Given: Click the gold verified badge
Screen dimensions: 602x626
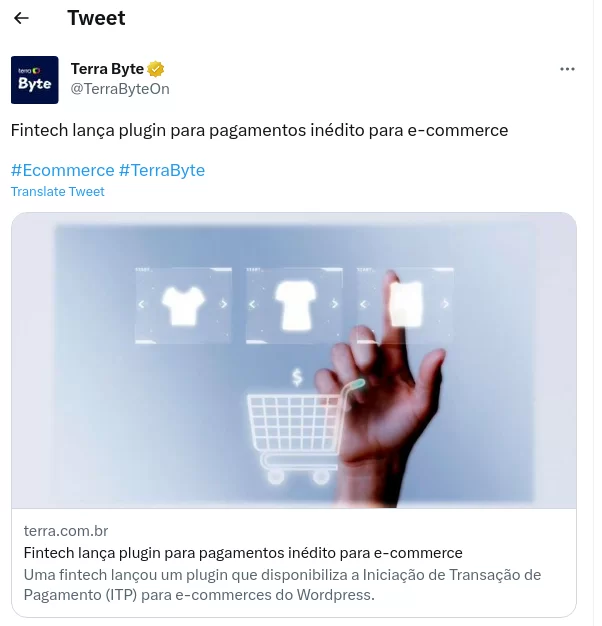Looking at the screenshot, I should 156,69.
